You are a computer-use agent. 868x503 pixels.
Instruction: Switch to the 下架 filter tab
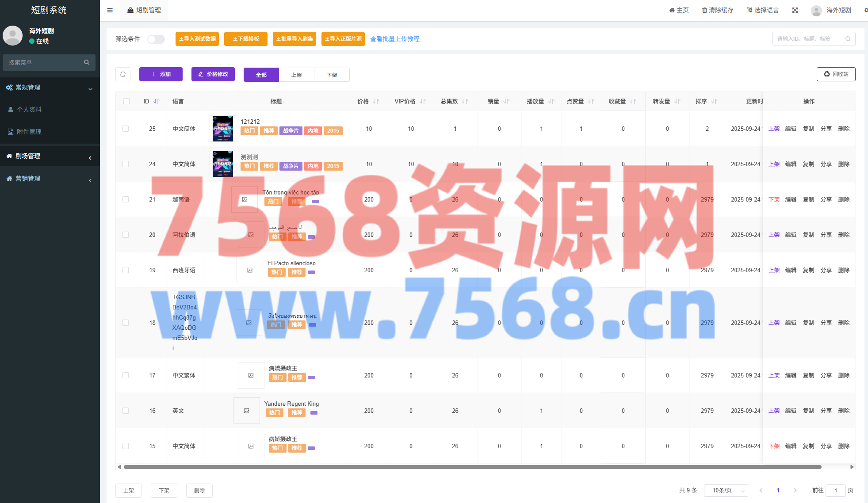[x=332, y=75]
